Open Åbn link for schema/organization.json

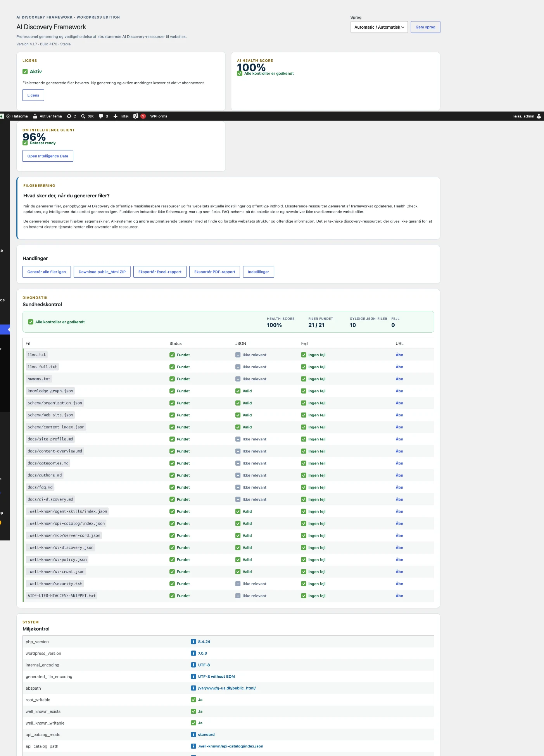pyautogui.click(x=399, y=403)
